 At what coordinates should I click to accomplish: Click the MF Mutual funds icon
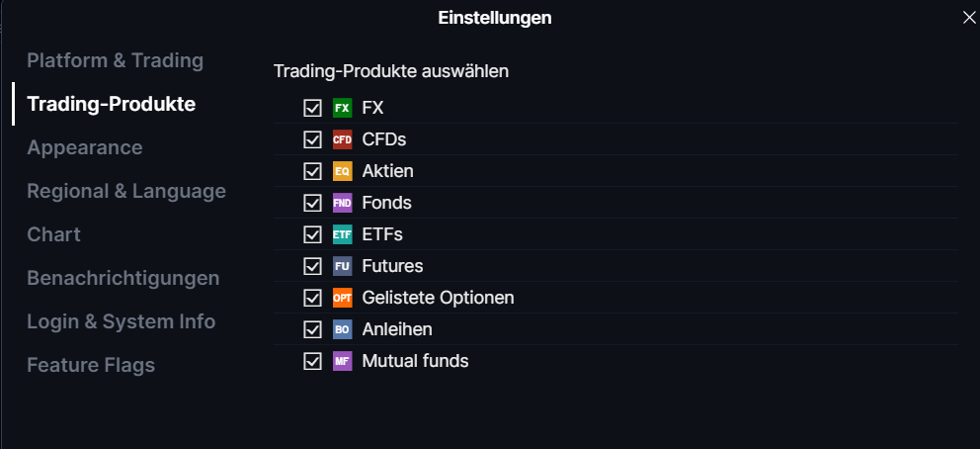343,361
